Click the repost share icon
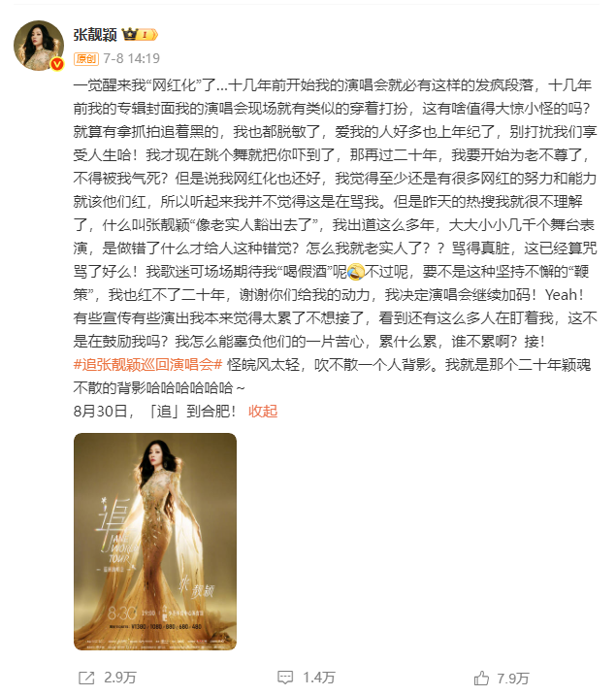Screen dimensions: 616x696 86,678
